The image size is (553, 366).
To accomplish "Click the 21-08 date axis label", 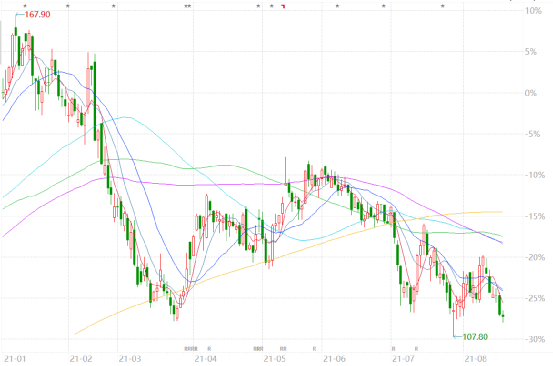I will [476, 359].
